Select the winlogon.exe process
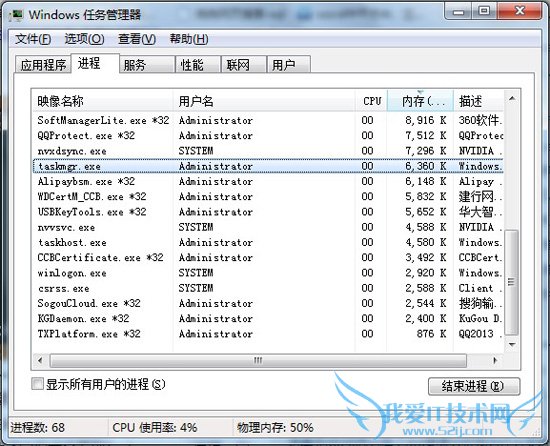The image size is (550, 446). coord(269,273)
